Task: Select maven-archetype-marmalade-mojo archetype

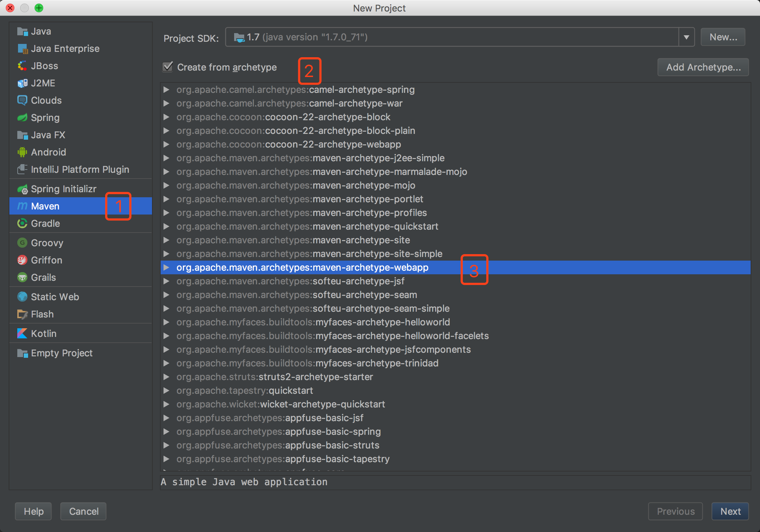Action: tap(322, 172)
